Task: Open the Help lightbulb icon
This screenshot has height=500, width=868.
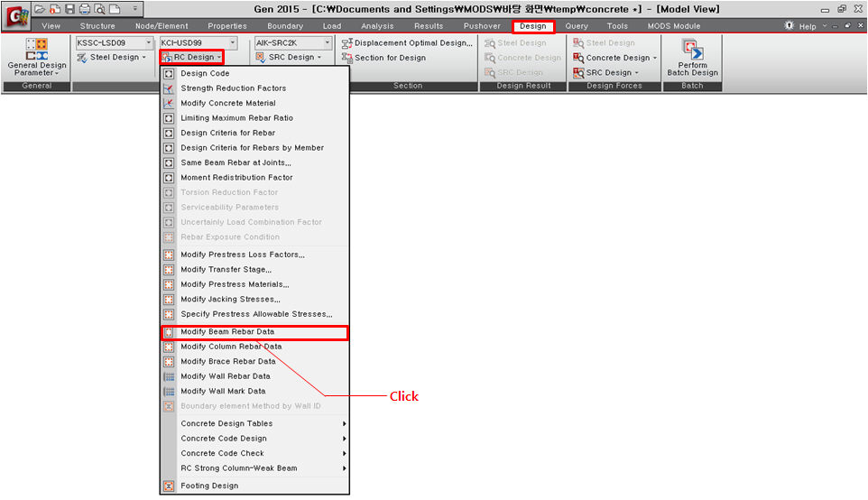Action: (790, 25)
